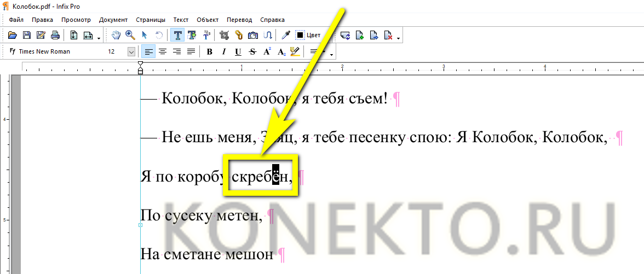Viewport: 644px width, 274px height.
Task: Open the Документ menu
Action: click(x=113, y=20)
